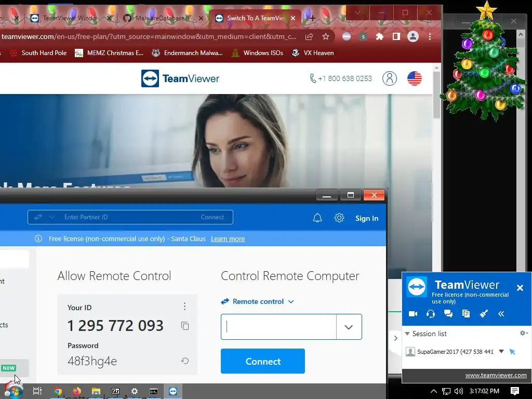Open Start menu with Santa hat
Image resolution: width=532 pixels, height=399 pixels.
tap(14, 390)
